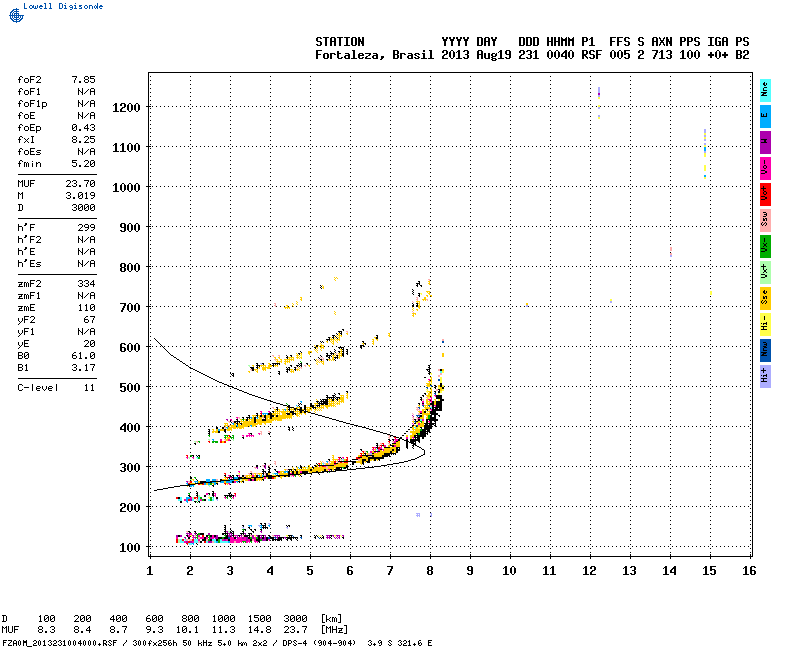Click the electron density profile curve tip
The image size is (800, 650).
424,451
